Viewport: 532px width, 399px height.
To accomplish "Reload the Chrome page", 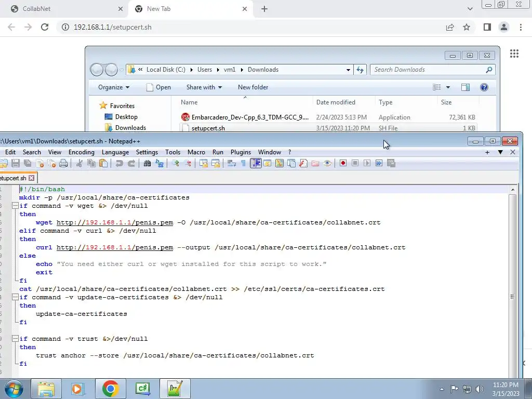I will (x=45, y=27).
